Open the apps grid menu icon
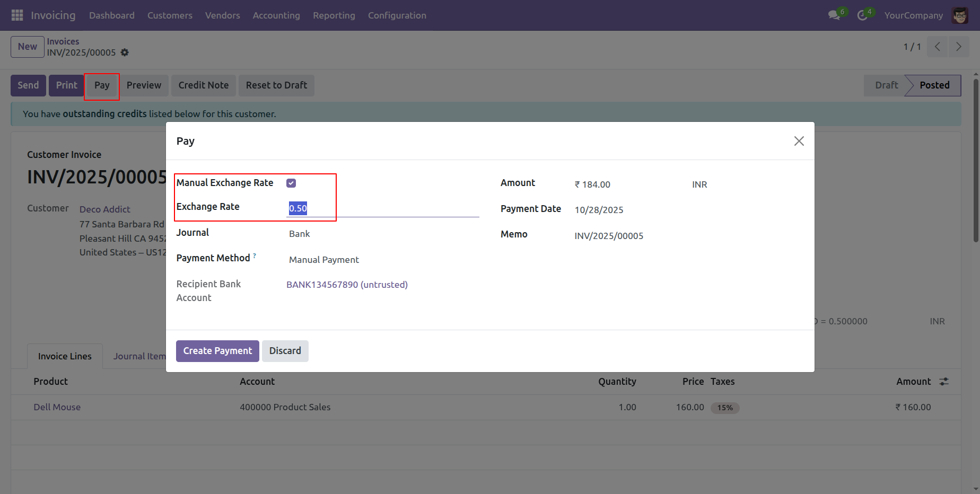The image size is (980, 494). (17, 15)
